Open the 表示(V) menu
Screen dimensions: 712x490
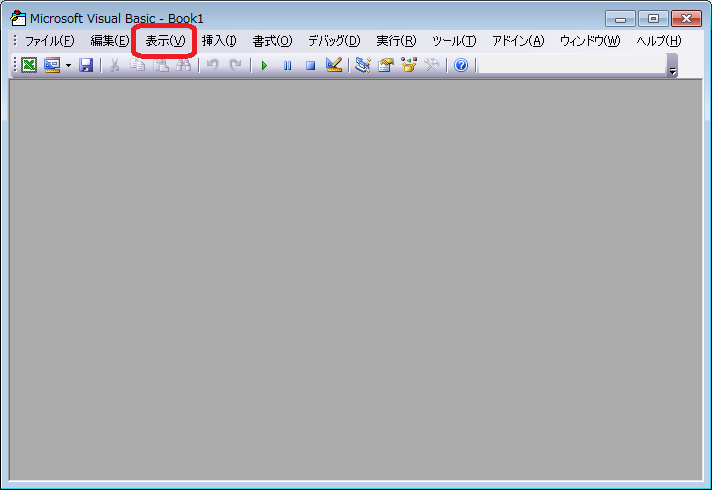[165, 41]
